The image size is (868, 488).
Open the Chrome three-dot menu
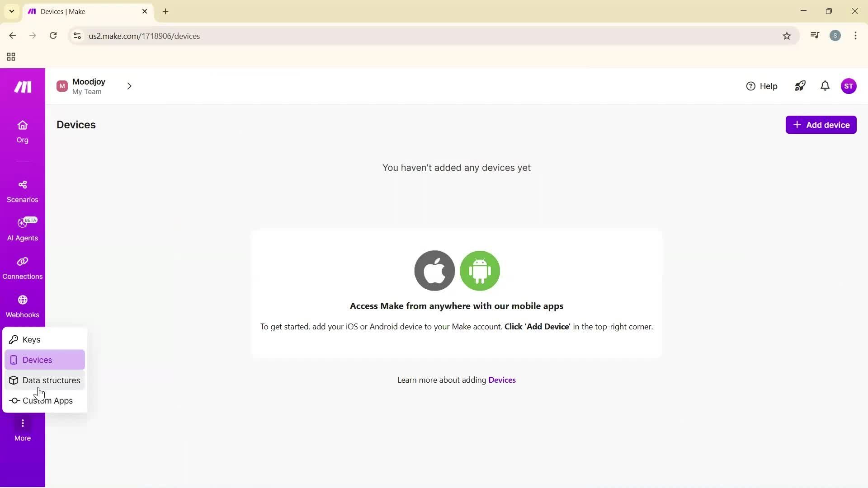(855, 36)
